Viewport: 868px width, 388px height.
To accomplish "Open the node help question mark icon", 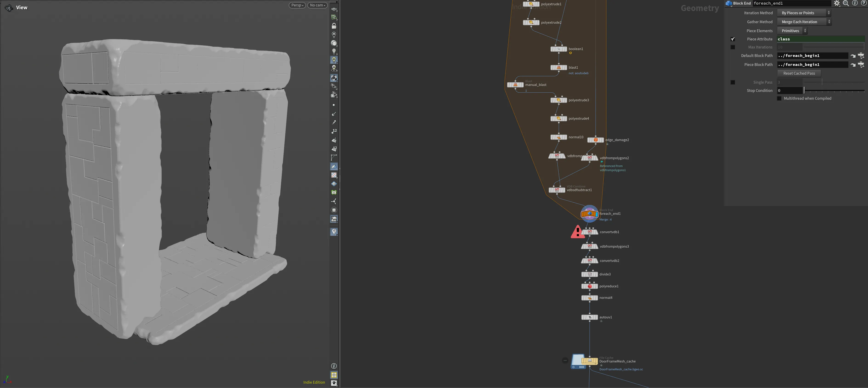I will (x=864, y=3).
